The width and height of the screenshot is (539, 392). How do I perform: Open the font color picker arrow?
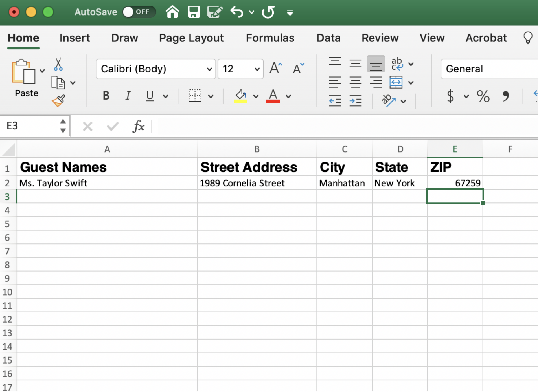pyautogui.click(x=288, y=96)
